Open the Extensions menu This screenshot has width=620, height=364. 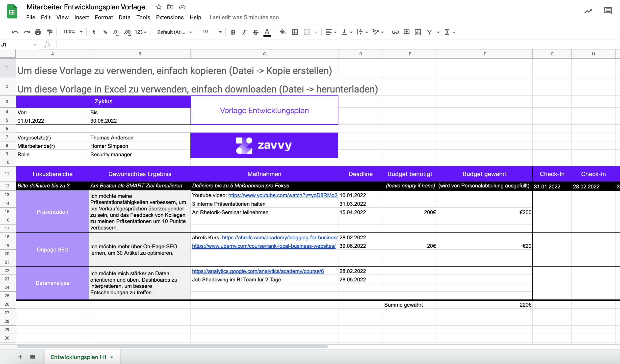(170, 17)
